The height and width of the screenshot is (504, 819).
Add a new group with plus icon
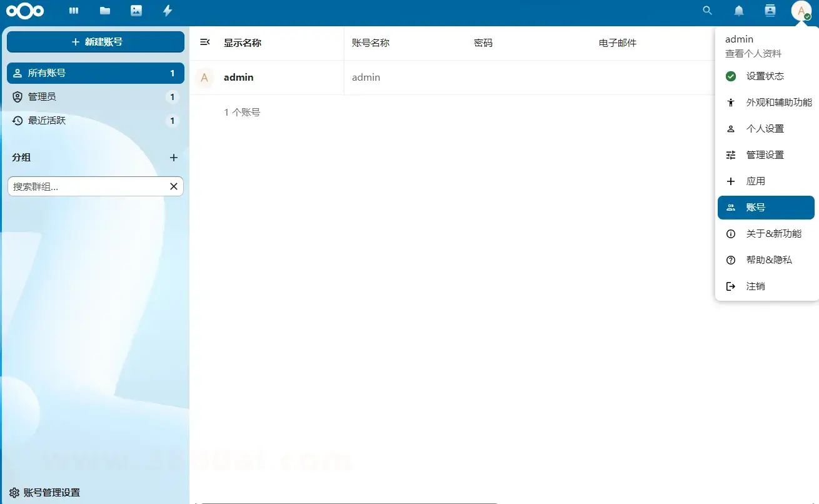tap(174, 158)
